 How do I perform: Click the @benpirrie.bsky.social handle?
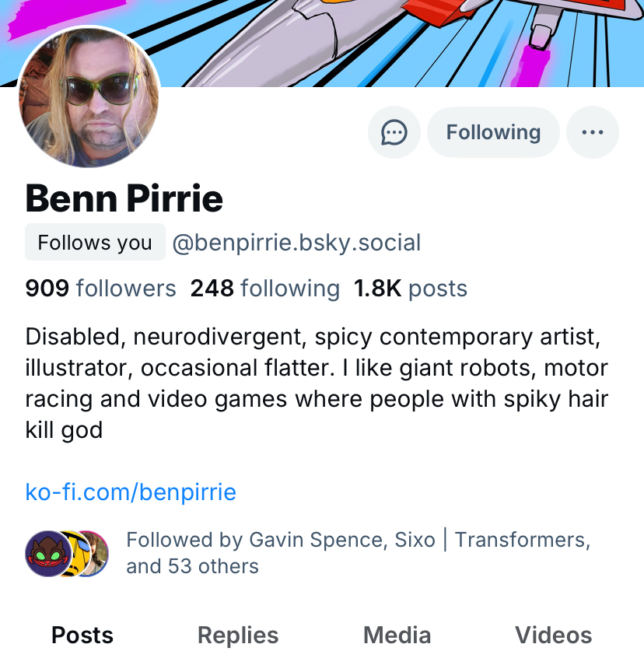coord(296,243)
